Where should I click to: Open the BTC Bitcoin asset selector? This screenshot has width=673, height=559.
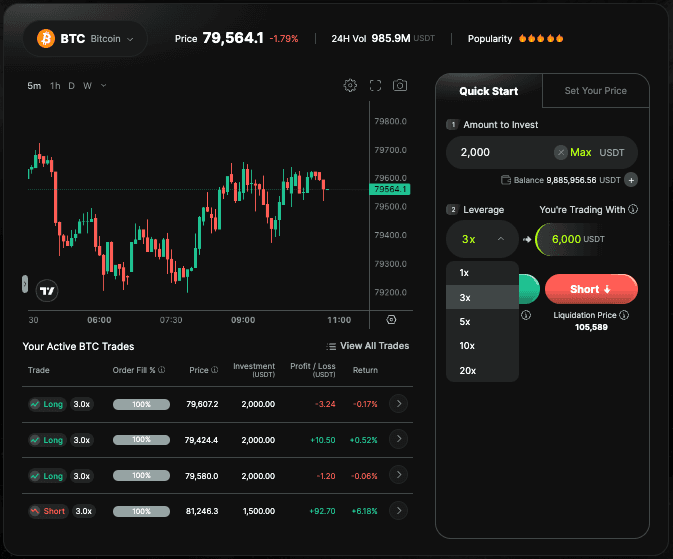85,39
